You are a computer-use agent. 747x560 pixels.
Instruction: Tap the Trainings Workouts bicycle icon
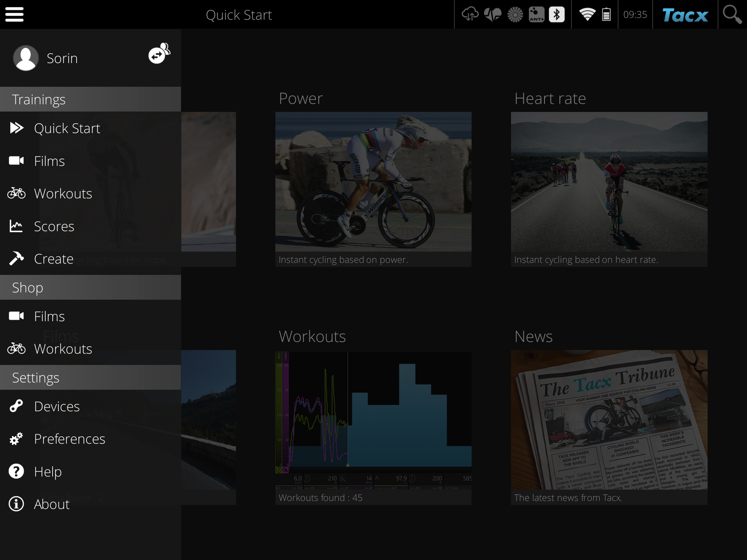click(16, 193)
